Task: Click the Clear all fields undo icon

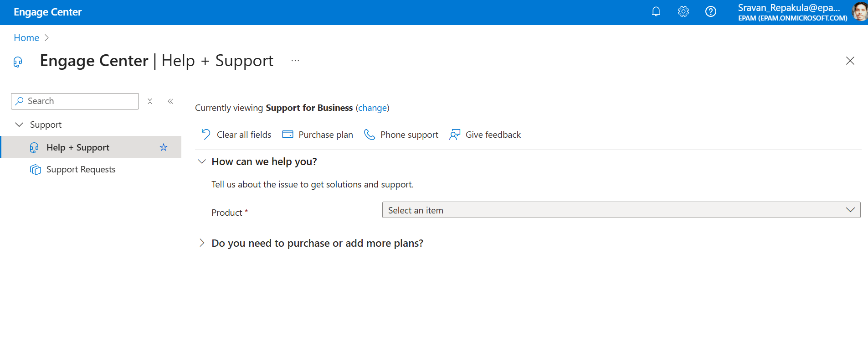Action: pos(205,134)
